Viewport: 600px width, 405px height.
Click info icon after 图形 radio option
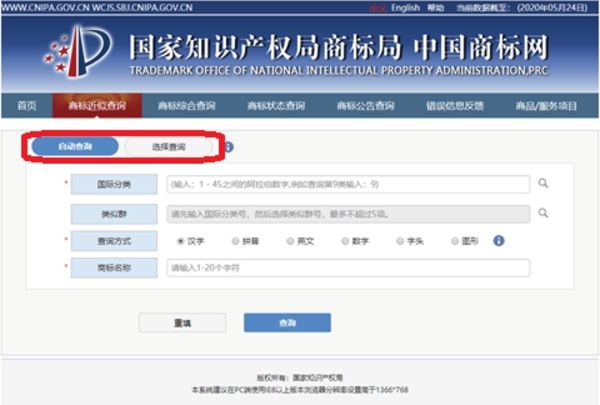click(499, 241)
